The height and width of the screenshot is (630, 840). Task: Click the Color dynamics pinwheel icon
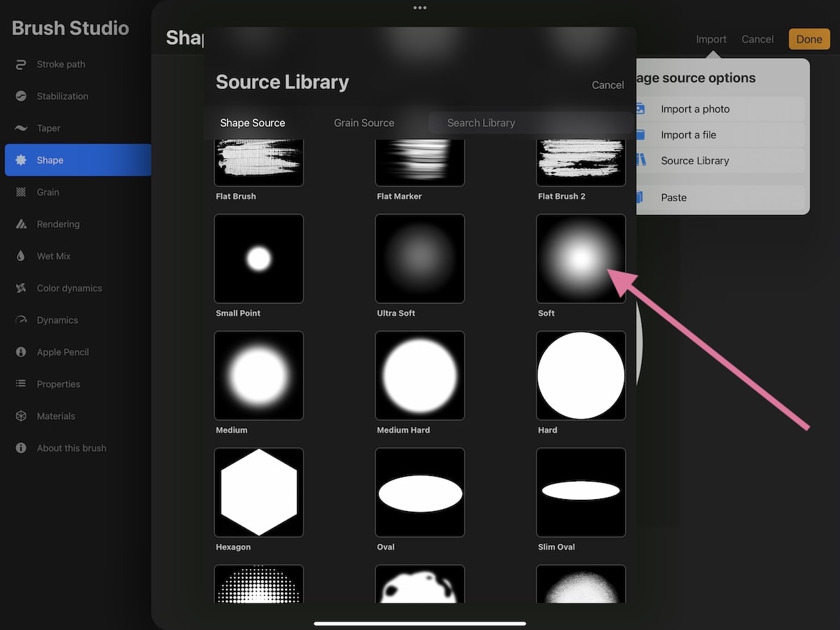tap(21, 288)
